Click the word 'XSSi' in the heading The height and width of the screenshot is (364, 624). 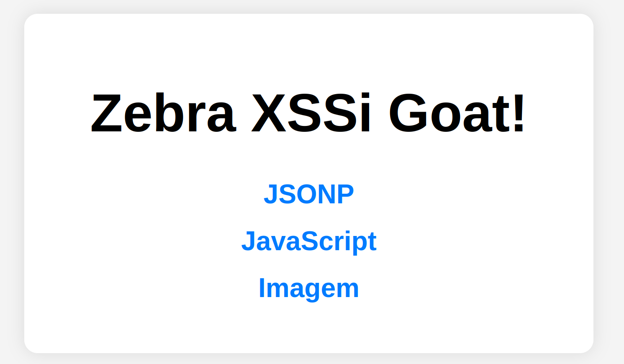point(311,113)
